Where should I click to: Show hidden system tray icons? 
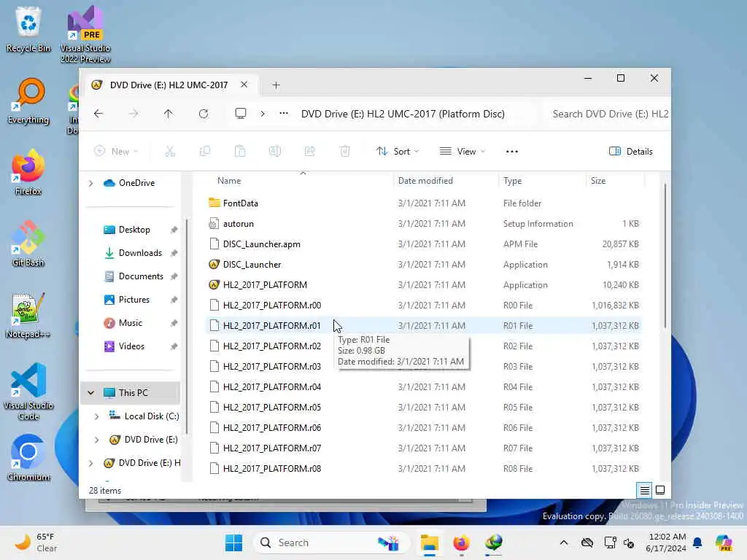[564, 542]
